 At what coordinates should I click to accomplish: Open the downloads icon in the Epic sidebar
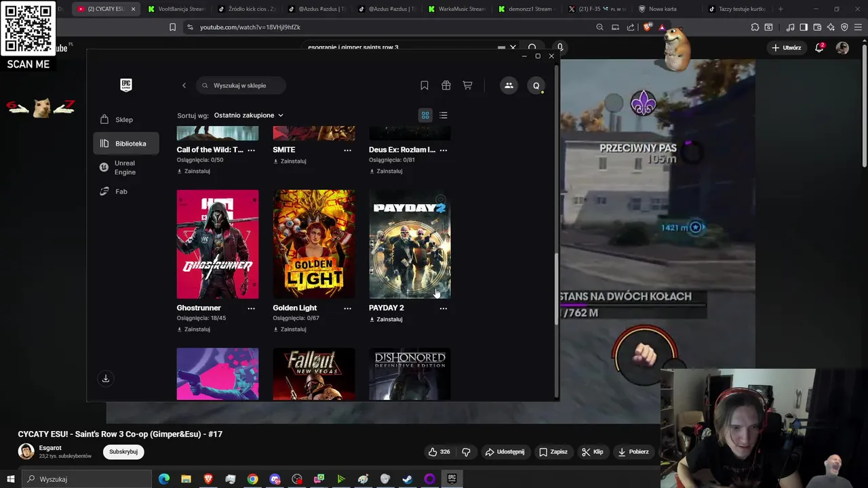[x=106, y=378]
